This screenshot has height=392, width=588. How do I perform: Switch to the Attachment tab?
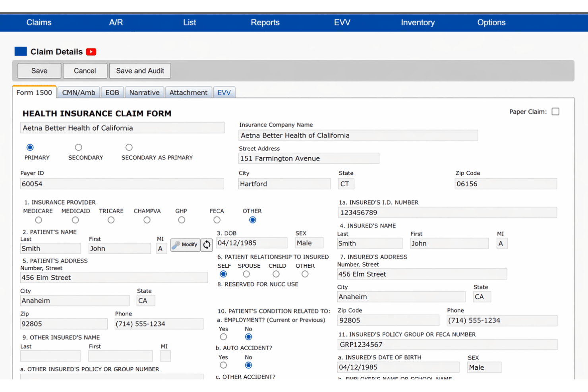[188, 93]
